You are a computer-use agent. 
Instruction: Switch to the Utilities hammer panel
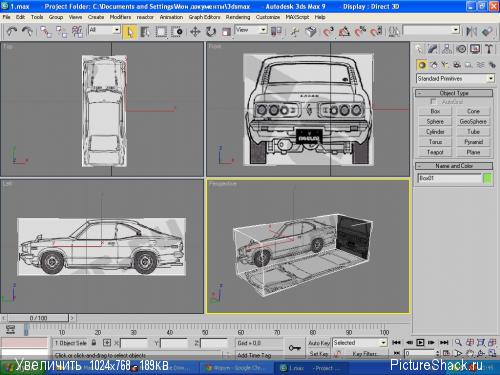(x=489, y=49)
